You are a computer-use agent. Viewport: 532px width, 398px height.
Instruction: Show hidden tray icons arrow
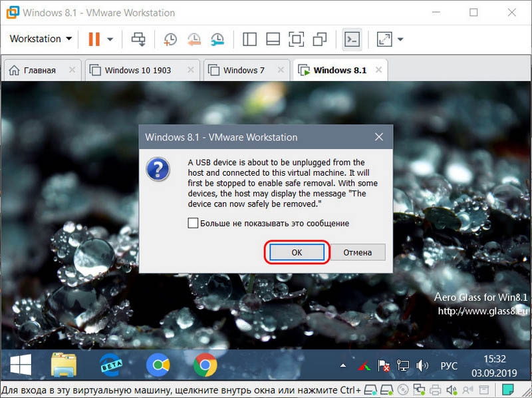click(343, 366)
